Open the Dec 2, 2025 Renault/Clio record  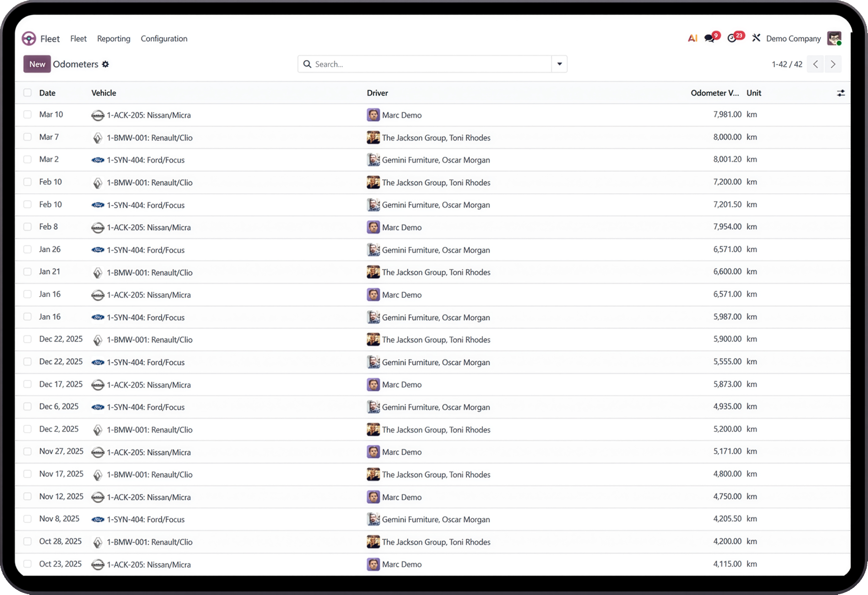tap(432, 430)
